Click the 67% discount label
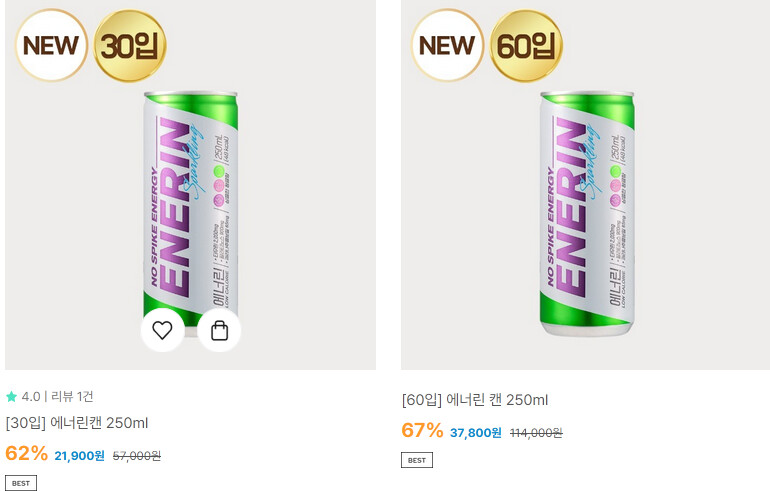This screenshot has height=491, width=770. (422, 431)
